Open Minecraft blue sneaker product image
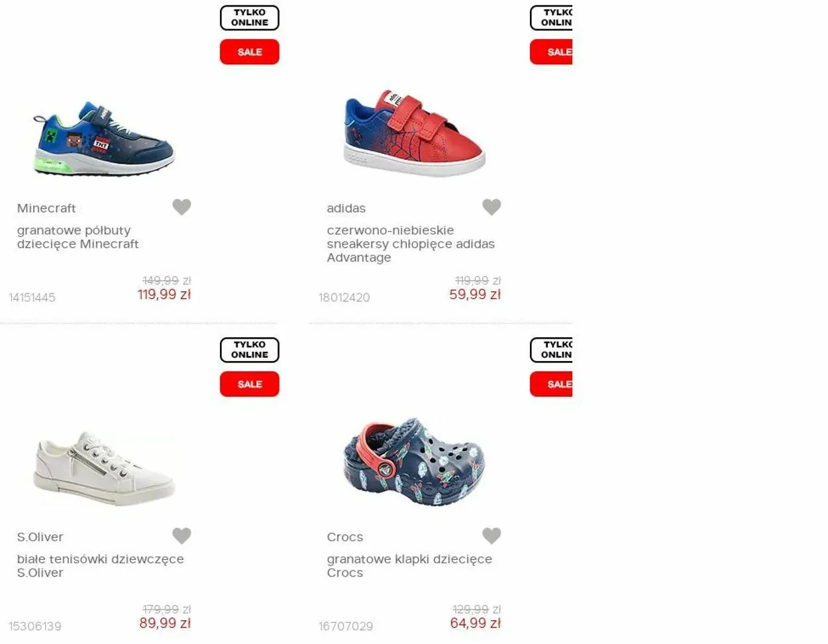Viewport: 828px width, 644px height. pyautogui.click(x=104, y=138)
